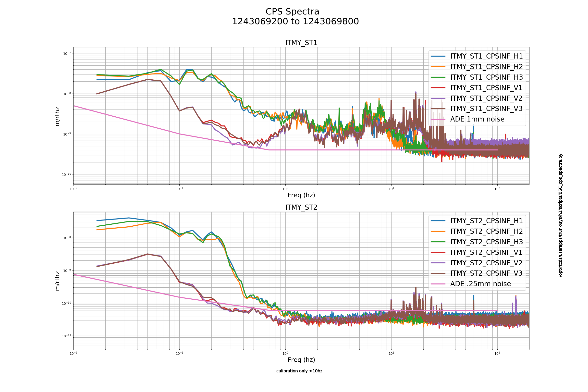Click the 10⁻¹⁰ y-axis tick on ITMY_ST2 plot
The image size is (588, 392).
(66, 303)
